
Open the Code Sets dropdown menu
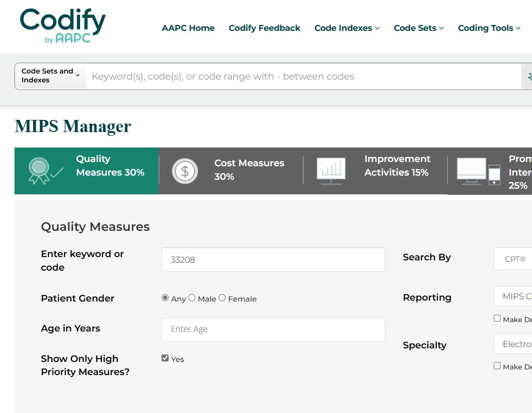(418, 28)
